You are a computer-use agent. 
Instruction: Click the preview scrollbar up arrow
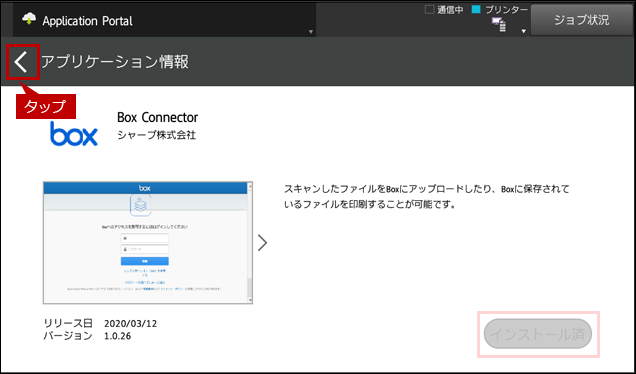click(x=250, y=186)
